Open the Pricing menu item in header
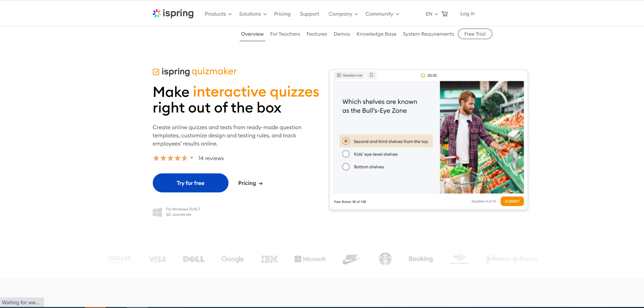Viewport: 644px width, 308px height. (282, 14)
